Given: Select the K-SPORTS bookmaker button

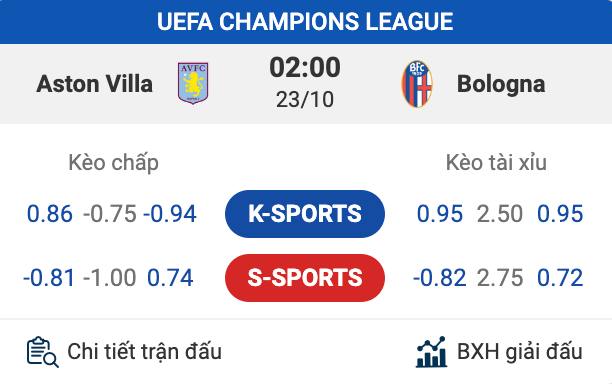Looking at the screenshot, I should [305, 214].
